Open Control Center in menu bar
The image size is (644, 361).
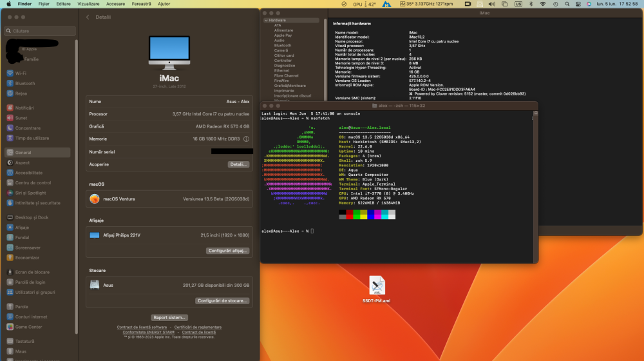coord(578,4)
